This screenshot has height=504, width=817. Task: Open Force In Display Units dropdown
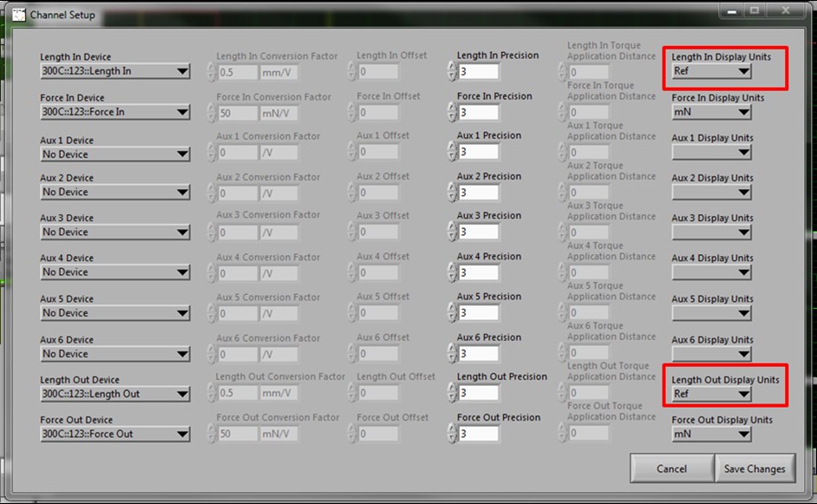(711, 112)
